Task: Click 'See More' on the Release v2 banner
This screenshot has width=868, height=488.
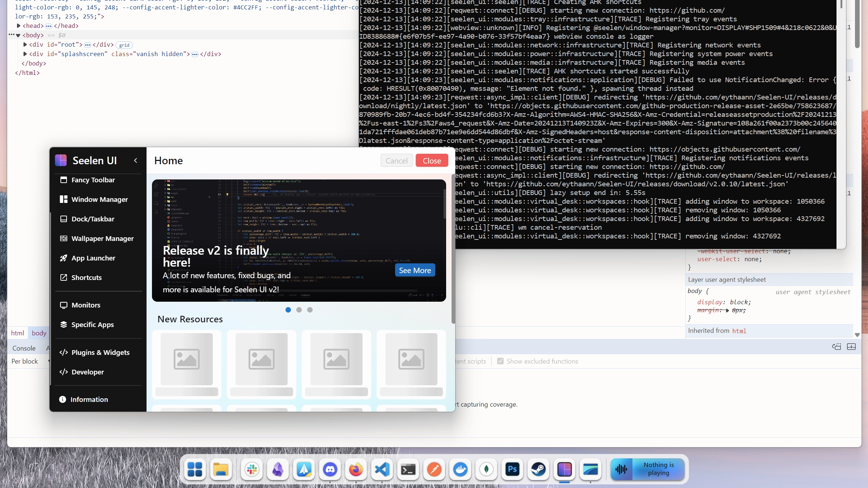Action: click(x=415, y=270)
